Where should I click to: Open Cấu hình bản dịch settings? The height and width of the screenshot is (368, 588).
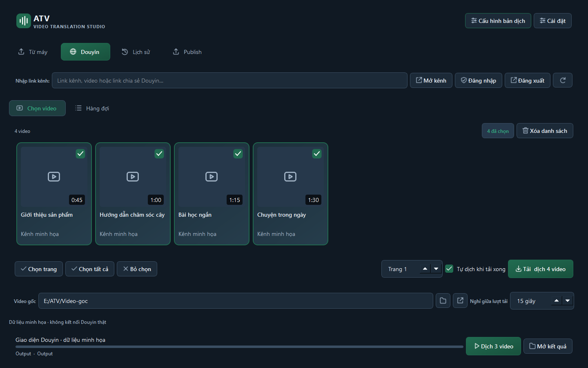(x=498, y=21)
